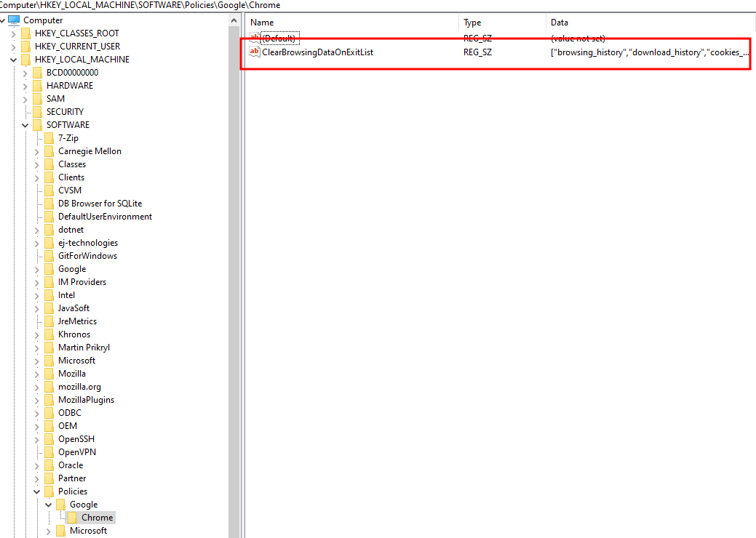This screenshot has height=538, width=756.
Task: Click the tree pane vertical scrollbar
Action: (234, 291)
